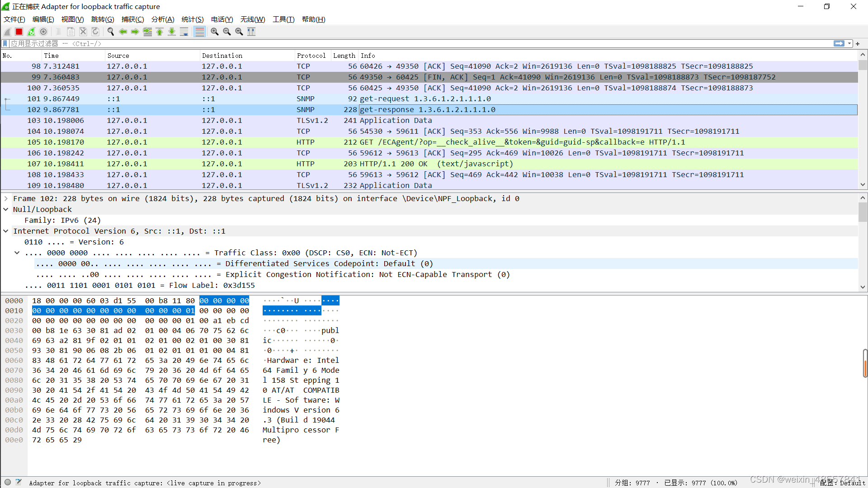Screen dimensions: 868x488
Task: Collapse the Null/Loopback tree node
Action: tap(6, 209)
